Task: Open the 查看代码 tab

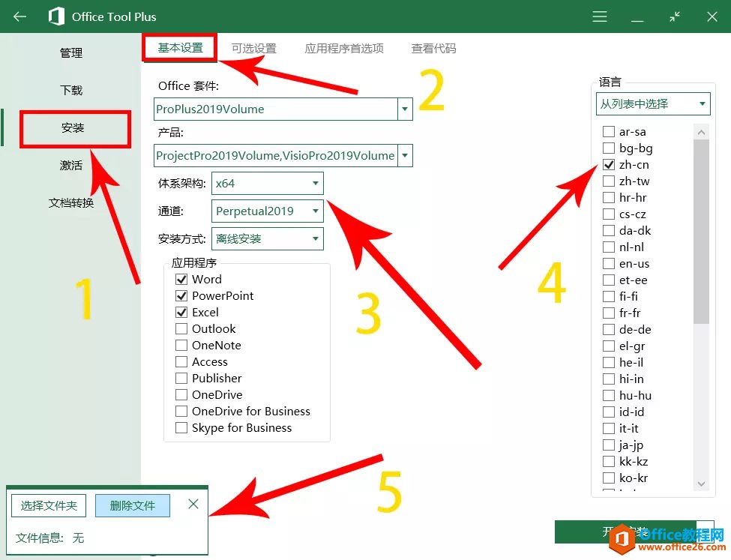Action: [x=433, y=48]
